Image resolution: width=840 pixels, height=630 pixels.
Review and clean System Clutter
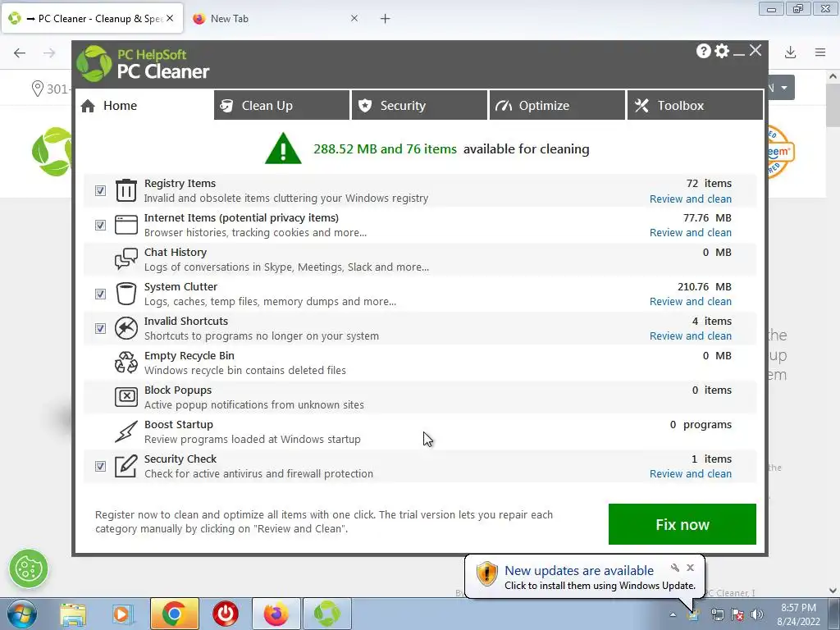(x=691, y=302)
